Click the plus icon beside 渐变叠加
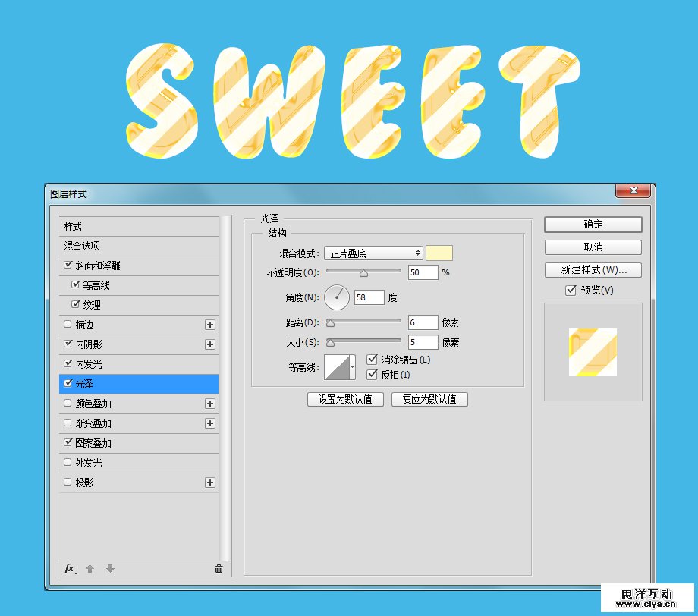698x616 pixels. [210, 423]
